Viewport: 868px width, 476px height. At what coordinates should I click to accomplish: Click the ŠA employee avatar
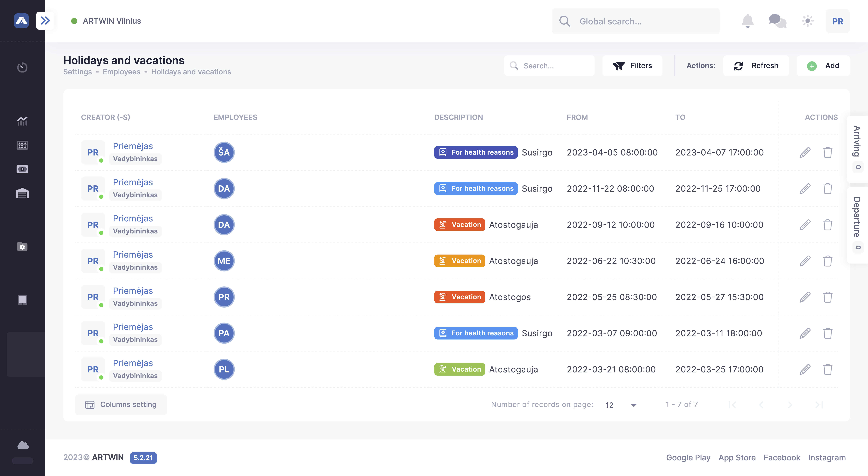(x=224, y=152)
